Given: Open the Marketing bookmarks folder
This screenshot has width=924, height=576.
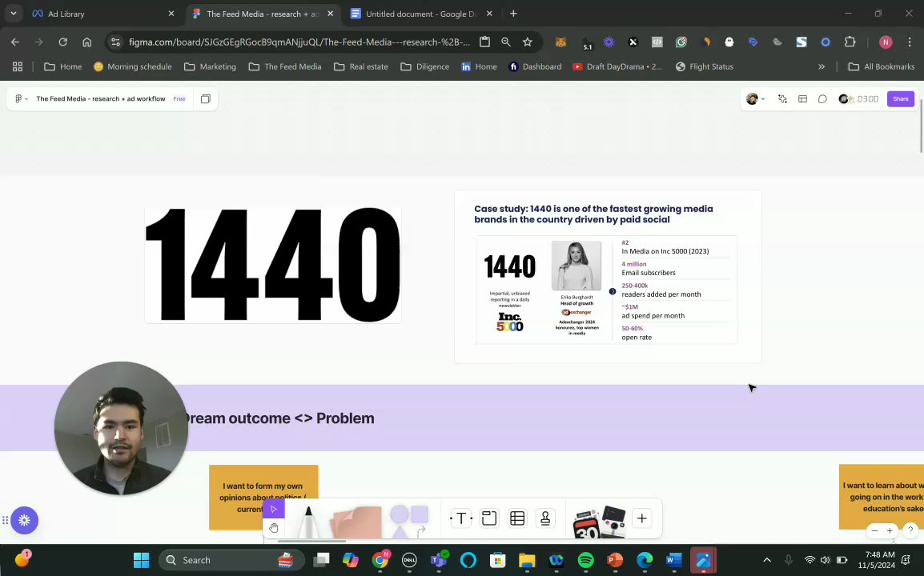Looking at the screenshot, I should [211, 66].
